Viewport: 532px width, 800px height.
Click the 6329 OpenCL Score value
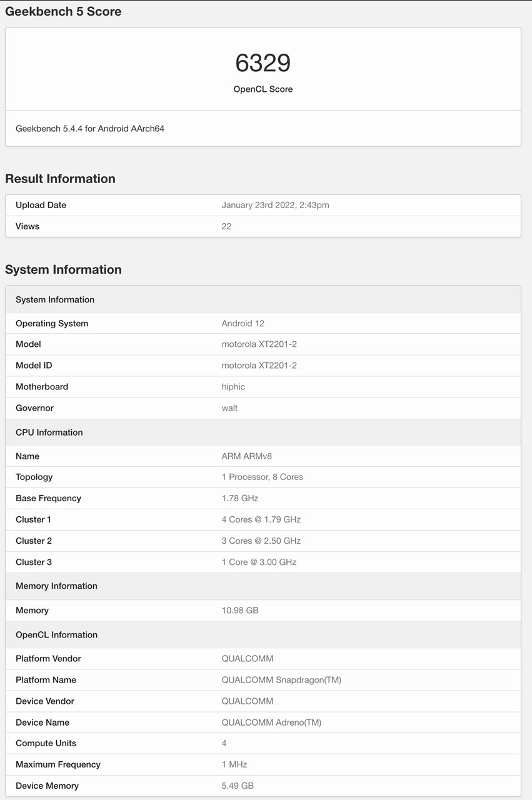(x=263, y=62)
